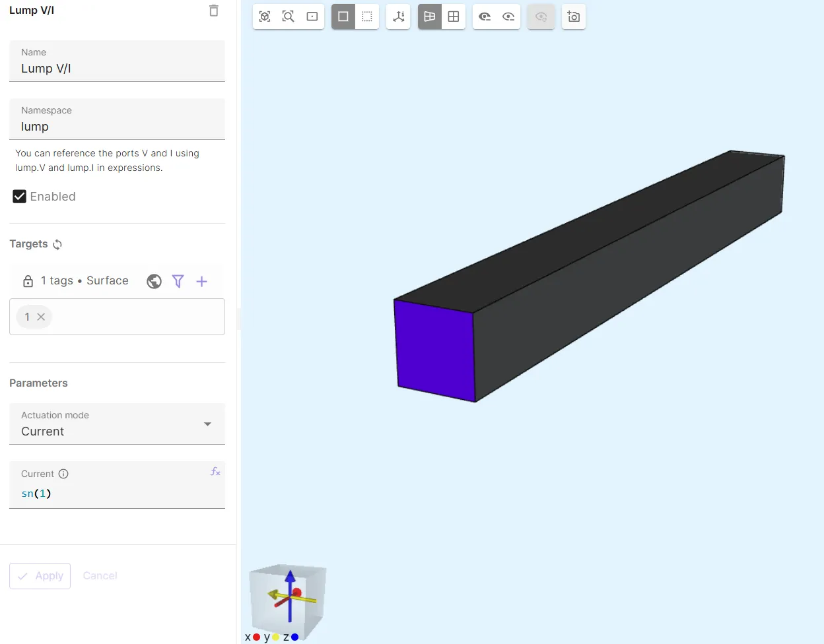
Task: Switch to dashed box selection mode
Action: [367, 16]
